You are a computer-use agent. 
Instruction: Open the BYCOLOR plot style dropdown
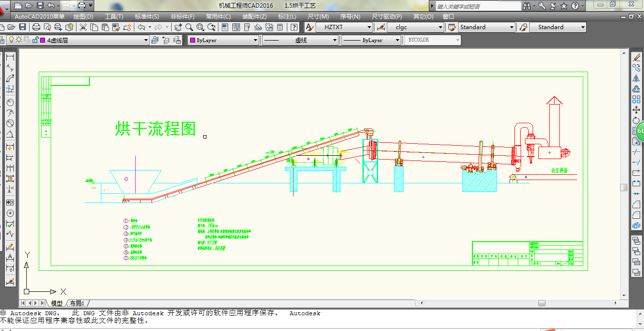(x=458, y=40)
